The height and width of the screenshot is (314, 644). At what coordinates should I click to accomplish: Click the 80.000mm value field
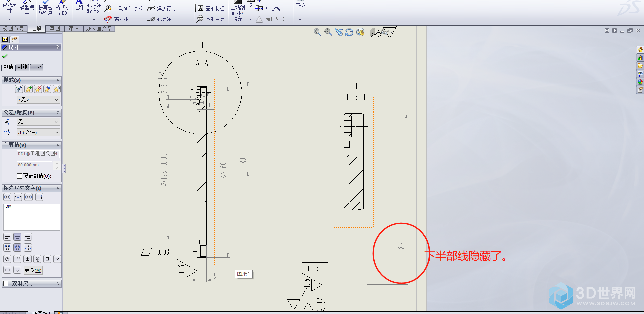(x=35, y=165)
